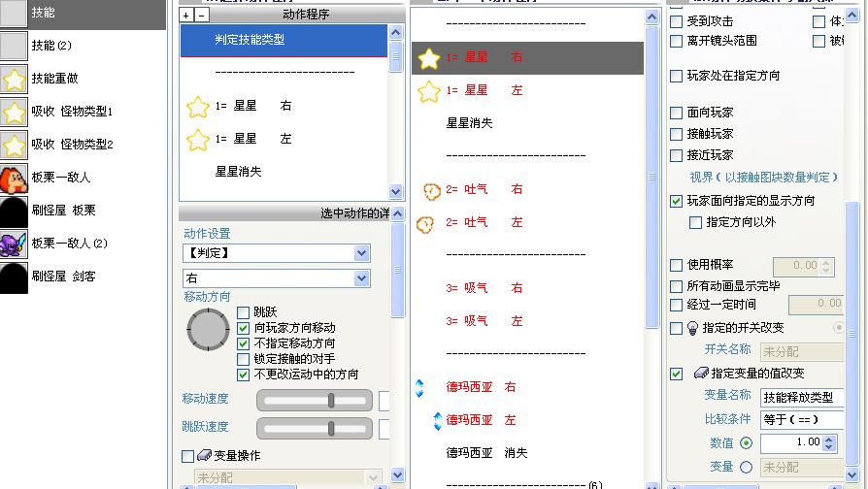This screenshot has width=868, height=489.
Task: Uncheck 不指定移动方向
Action: [243, 343]
